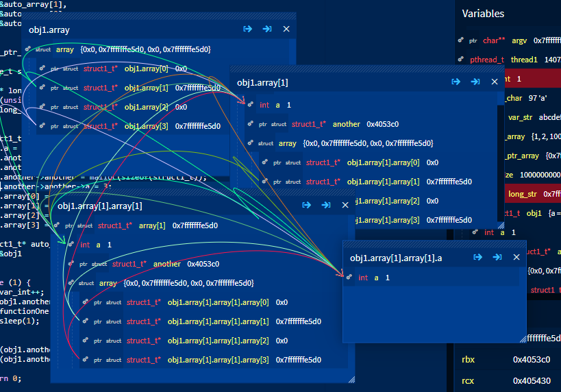Click the export arrow icon in obj1.array[1] panel
561x392 pixels.
[x=456, y=82]
